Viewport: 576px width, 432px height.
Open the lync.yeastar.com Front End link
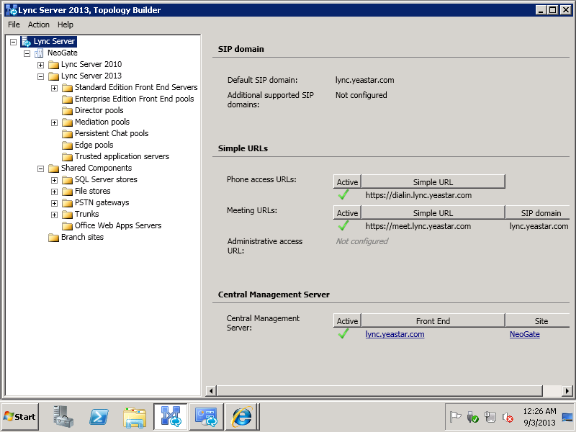pos(395,334)
